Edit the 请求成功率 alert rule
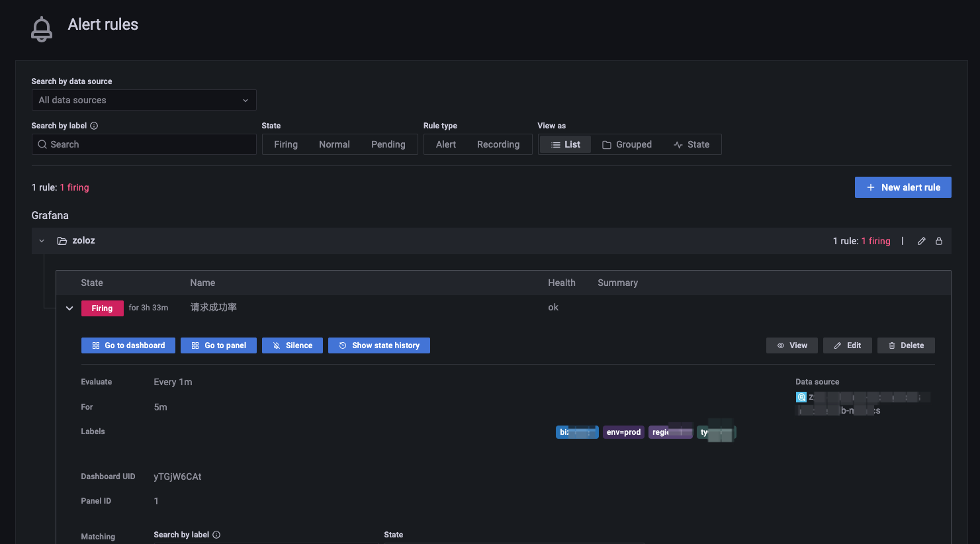The height and width of the screenshot is (544, 980). pos(848,345)
